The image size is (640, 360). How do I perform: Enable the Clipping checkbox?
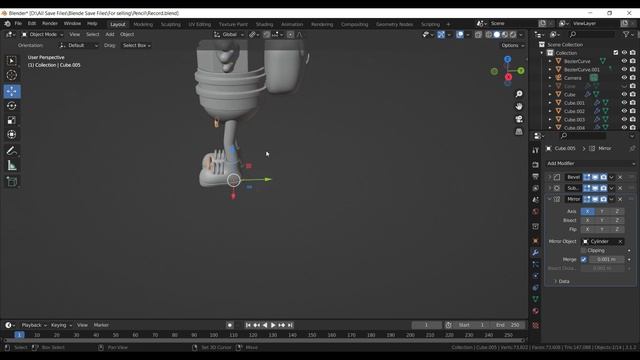coord(584,251)
